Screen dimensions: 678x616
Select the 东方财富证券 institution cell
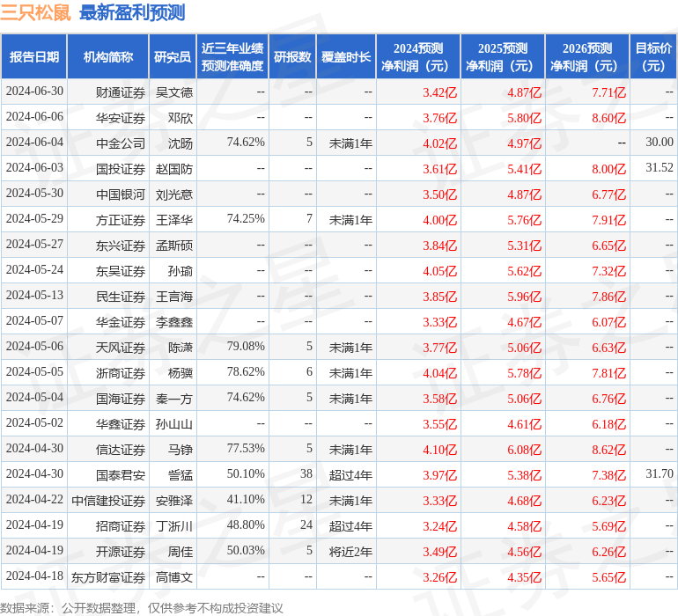[108, 576]
